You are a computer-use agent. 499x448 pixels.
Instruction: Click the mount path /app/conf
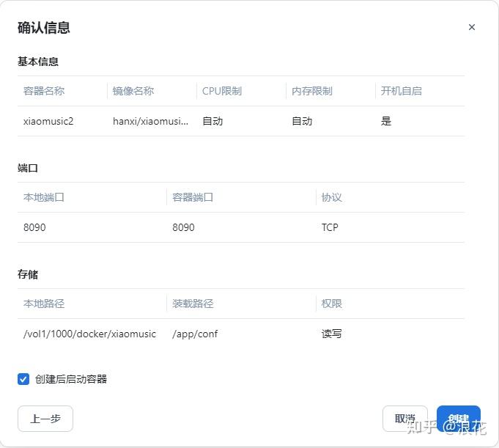(195, 334)
